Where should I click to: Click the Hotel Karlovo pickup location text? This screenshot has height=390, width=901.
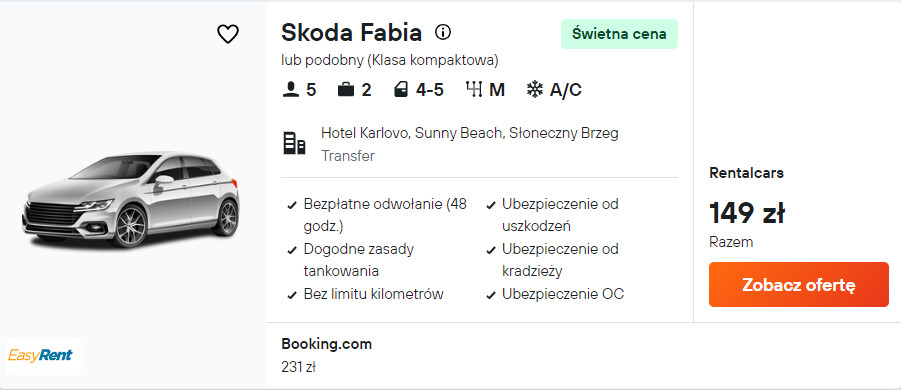(x=469, y=133)
